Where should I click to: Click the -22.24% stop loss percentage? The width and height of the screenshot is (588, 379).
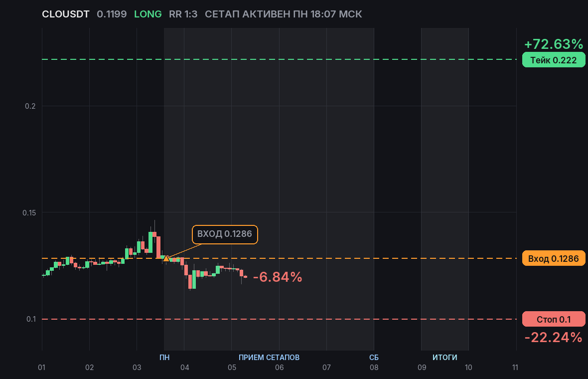click(554, 337)
